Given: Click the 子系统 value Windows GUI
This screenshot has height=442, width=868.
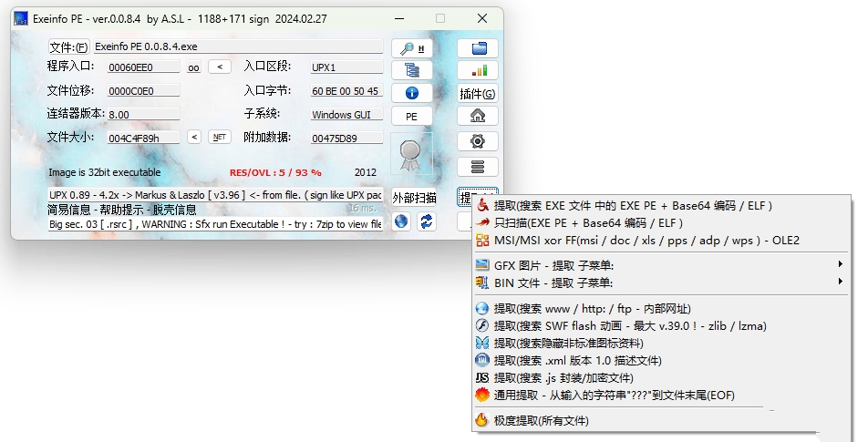Looking at the screenshot, I should [x=346, y=115].
